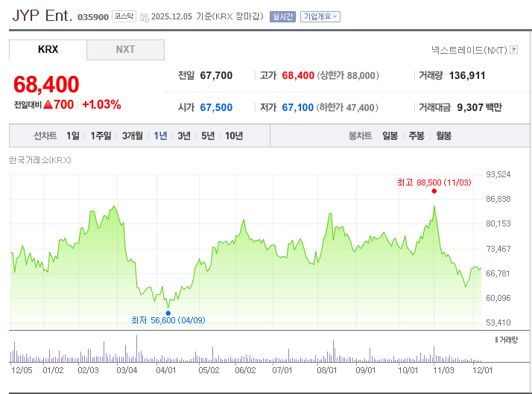Click the red 최고 88,500 peak marker
The height and width of the screenshot is (394, 532).
click(434, 191)
